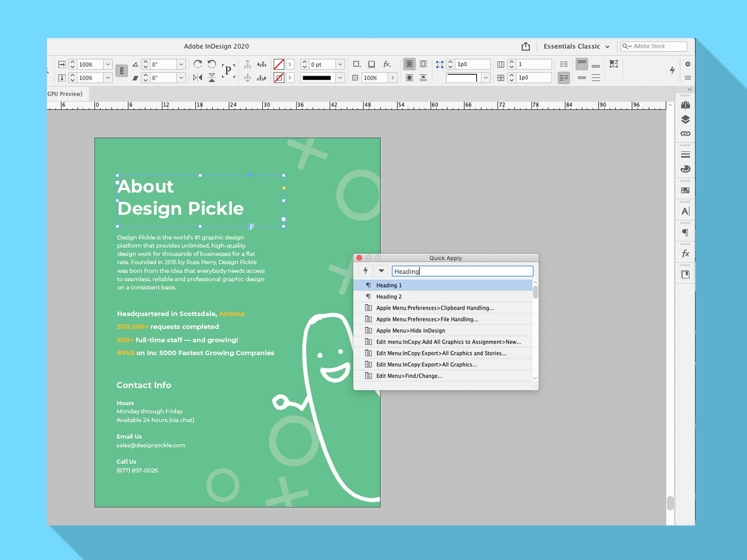
Task: Open the Layers panel icon
Action: click(x=685, y=119)
